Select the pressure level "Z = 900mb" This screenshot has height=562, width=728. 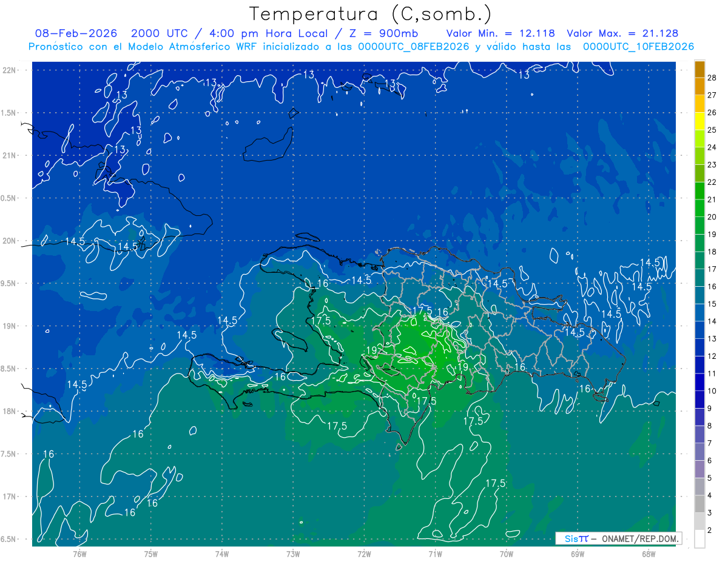(x=382, y=33)
